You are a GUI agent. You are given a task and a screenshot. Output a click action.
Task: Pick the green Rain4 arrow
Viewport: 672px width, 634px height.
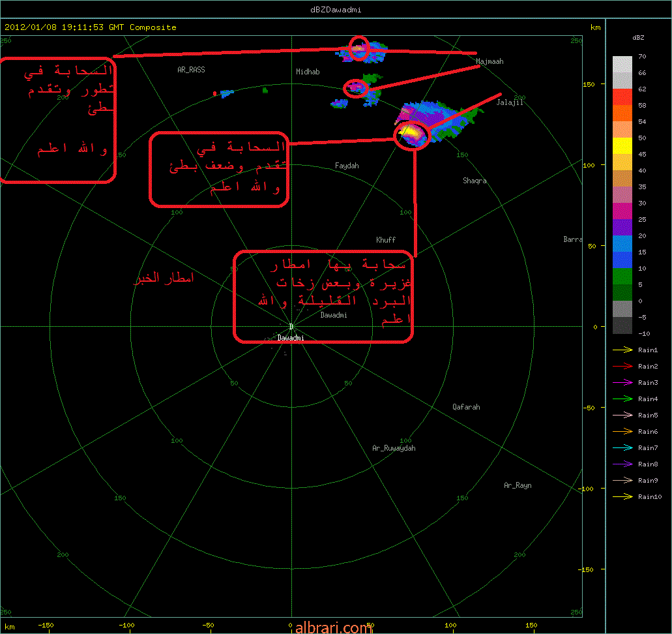pyautogui.click(x=622, y=399)
